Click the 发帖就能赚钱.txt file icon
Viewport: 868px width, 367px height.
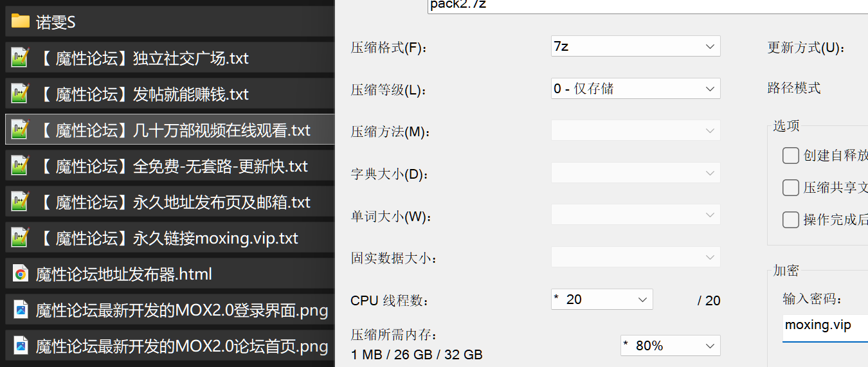click(21, 94)
